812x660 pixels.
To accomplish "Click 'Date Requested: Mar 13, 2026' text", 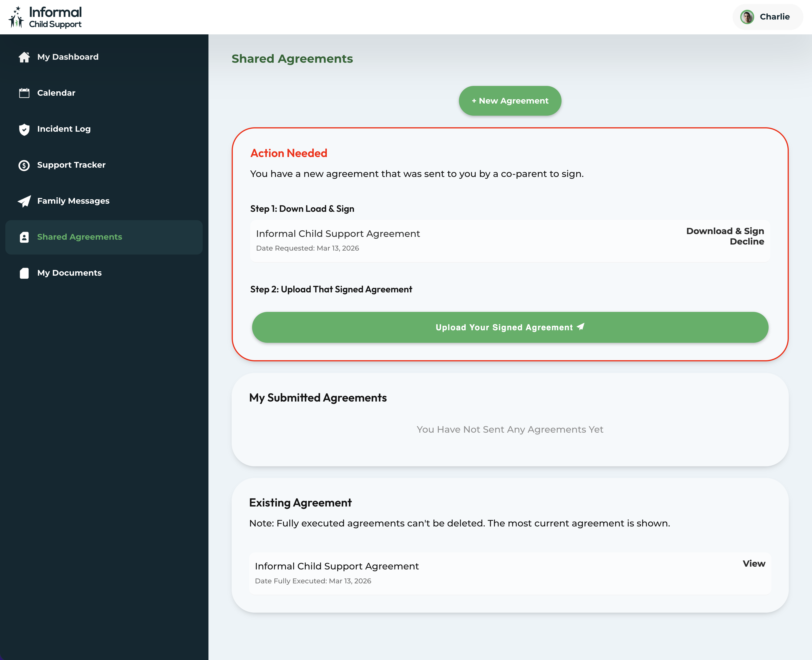I will 307,248.
